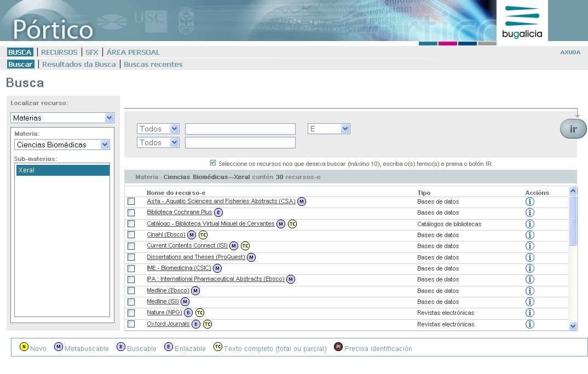Switch to the SFX tab
The height and width of the screenshot is (374, 588).
[92, 52]
